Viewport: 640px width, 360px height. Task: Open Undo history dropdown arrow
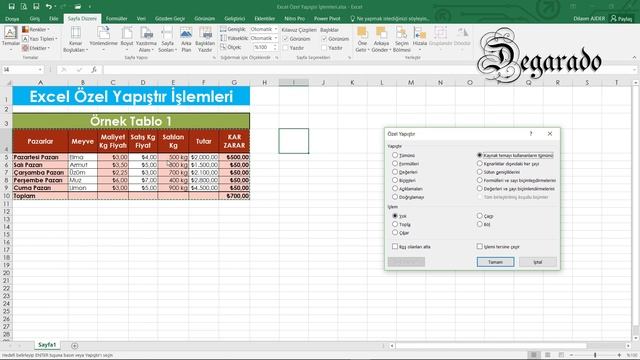[x=56, y=7]
